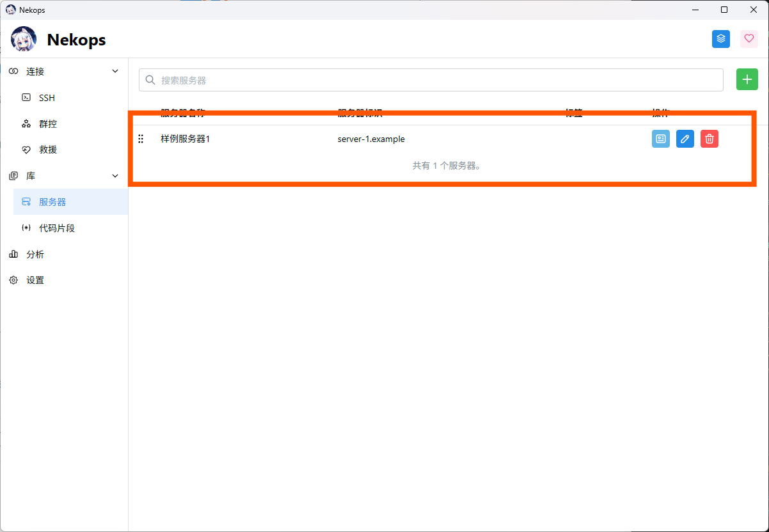Click the server-1.example identifier text
769x532 pixels.
(x=371, y=139)
